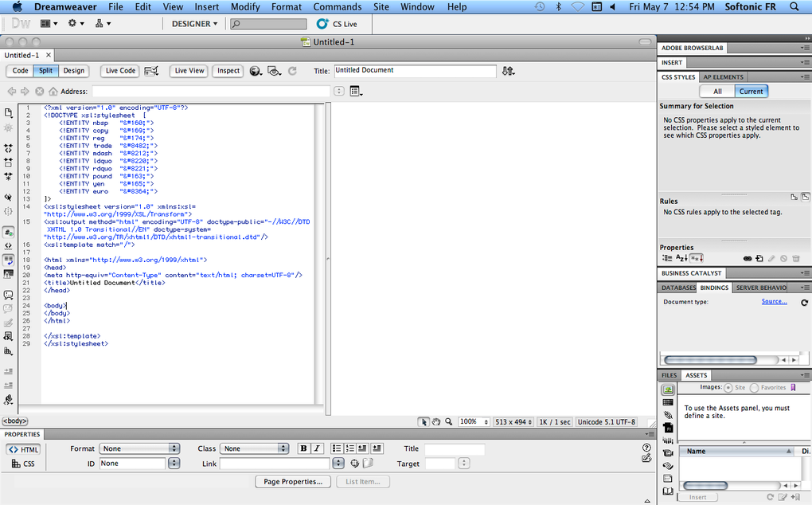Open the Format dropdown in Properties

tap(140, 448)
